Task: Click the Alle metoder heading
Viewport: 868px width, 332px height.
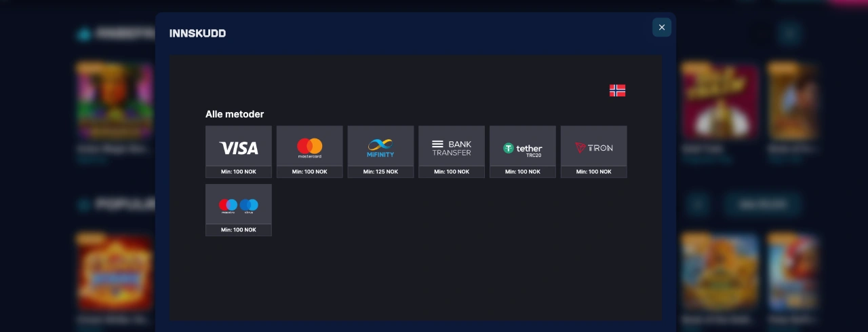Action: [235, 114]
